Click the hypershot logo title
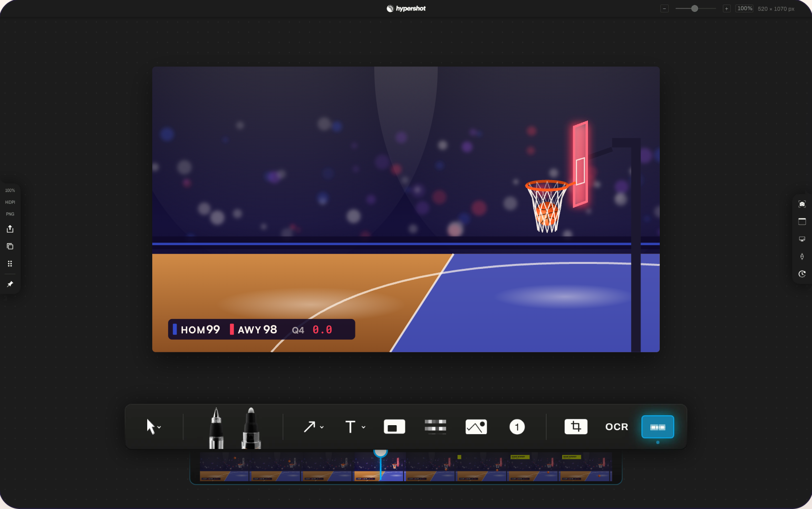The height and width of the screenshot is (509, 812). click(406, 8)
